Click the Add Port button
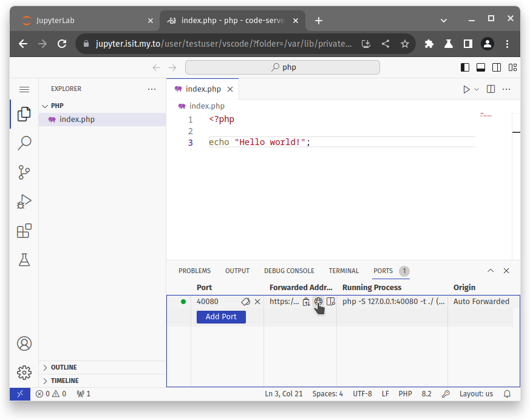The width and height of the screenshot is (530, 420). point(221,317)
